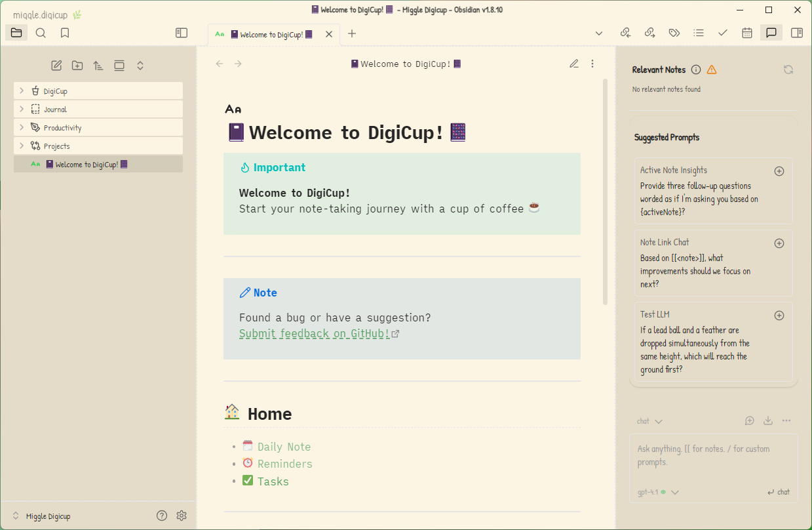Image resolution: width=812 pixels, height=530 pixels.
Task: Open the chat mode dropdown
Action: (649, 421)
